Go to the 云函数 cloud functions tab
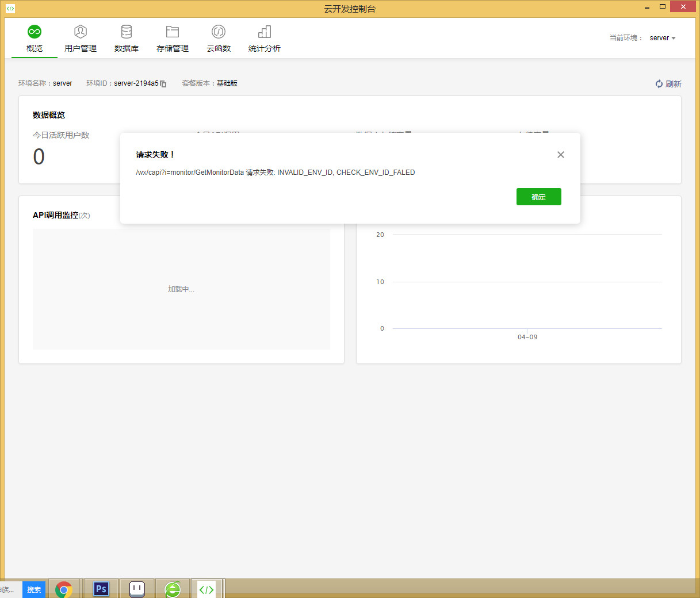This screenshot has height=598, width=700. coord(219,39)
